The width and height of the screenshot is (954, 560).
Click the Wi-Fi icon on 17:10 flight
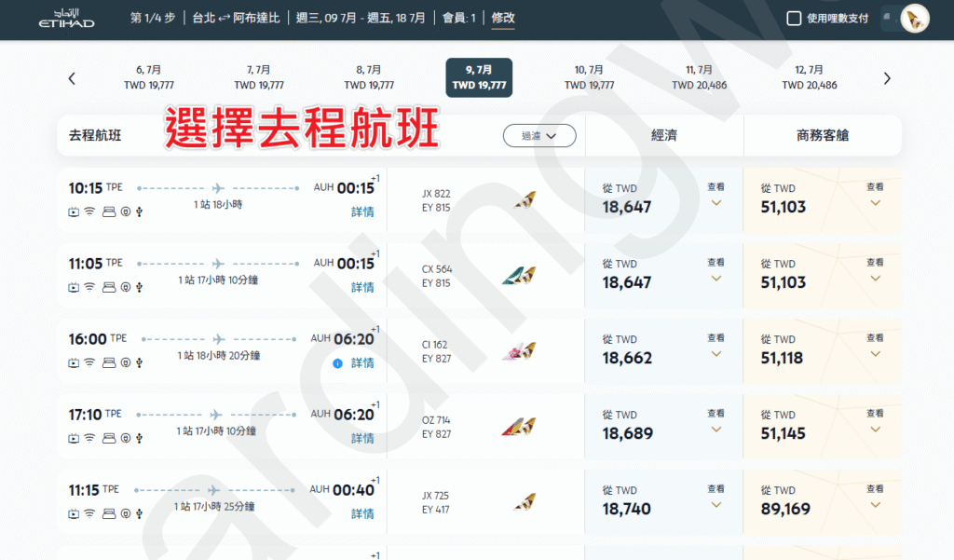(89, 438)
